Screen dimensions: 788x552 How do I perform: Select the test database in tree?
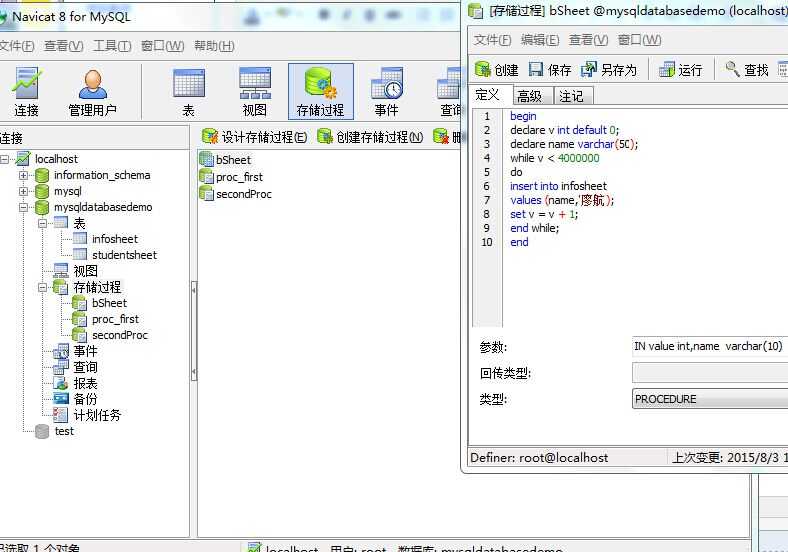64,431
